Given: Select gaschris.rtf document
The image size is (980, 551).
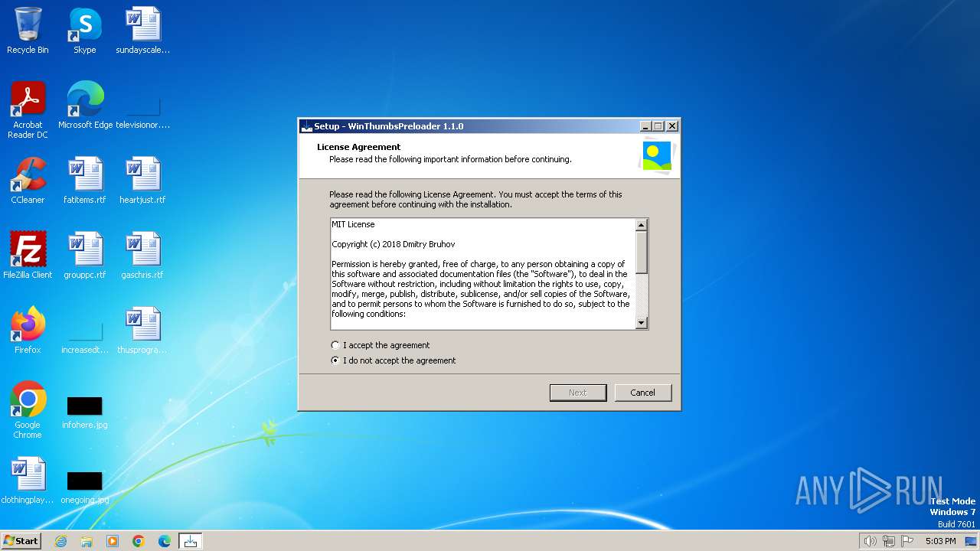Looking at the screenshot, I should pyautogui.click(x=143, y=256).
